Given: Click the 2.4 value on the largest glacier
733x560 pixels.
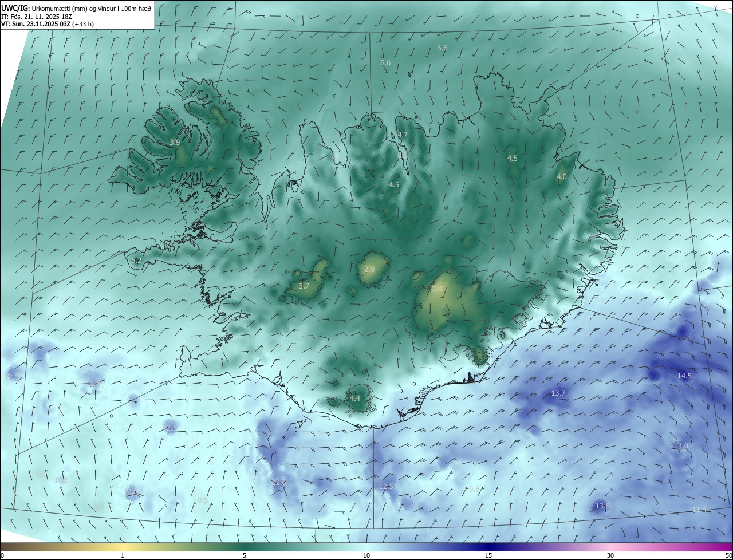Looking at the screenshot, I should tap(437, 290).
